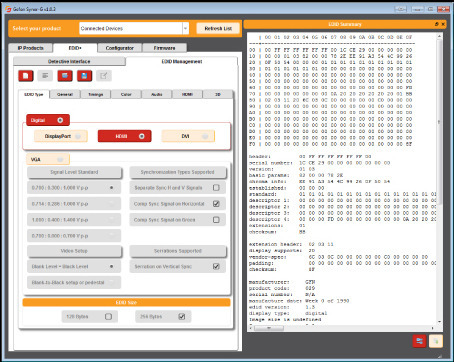
Task: Click the orange EDID Size bar
Action: [x=126, y=302]
